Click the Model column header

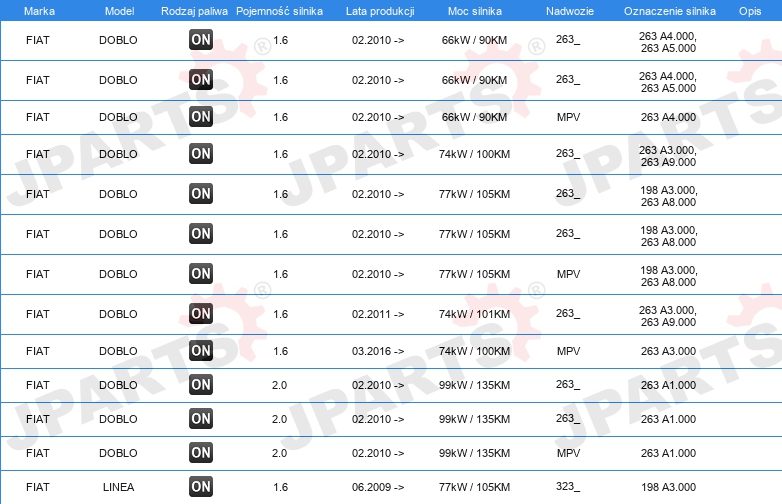coord(119,11)
